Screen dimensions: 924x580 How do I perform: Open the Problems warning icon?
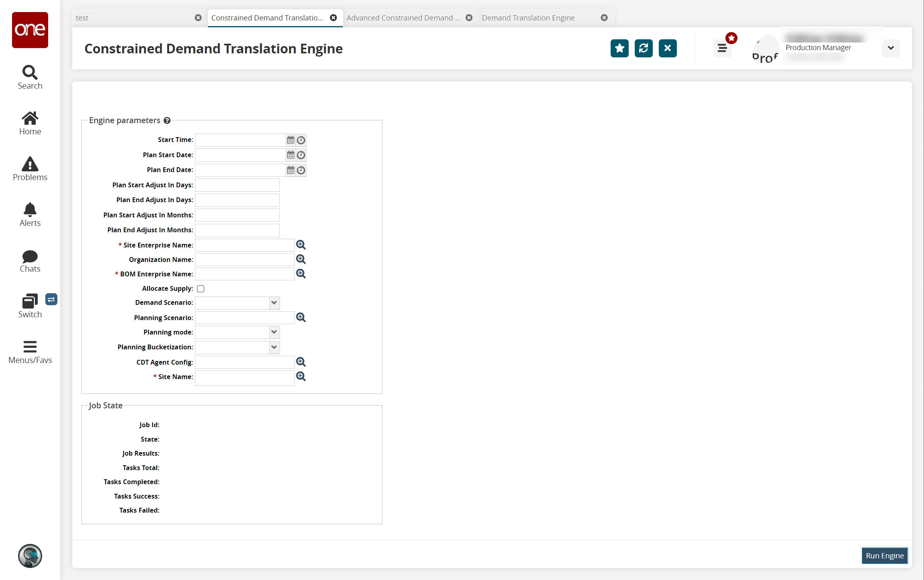tap(30, 164)
